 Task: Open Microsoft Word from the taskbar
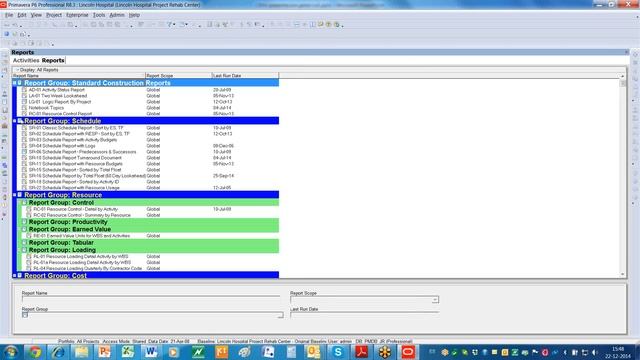point(151,352)
